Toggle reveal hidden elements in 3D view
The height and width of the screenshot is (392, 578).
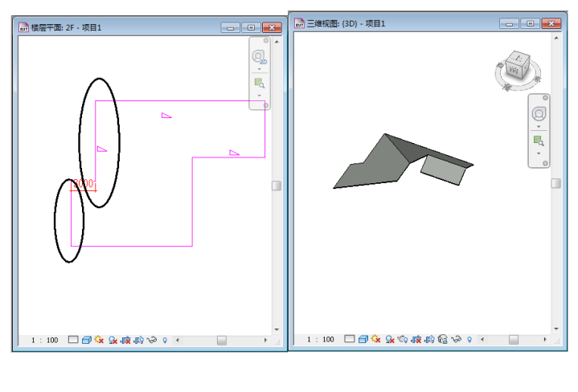469,340
